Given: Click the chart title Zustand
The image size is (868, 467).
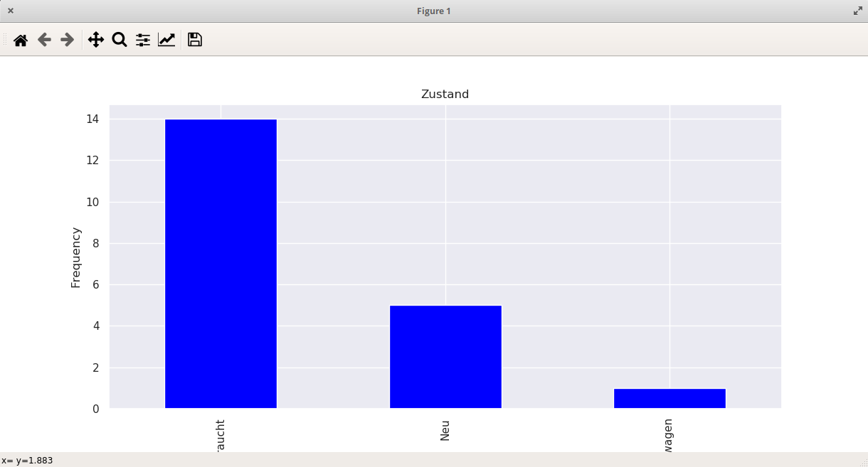Looking at the screenshot, I should click(x=445, y=94).
